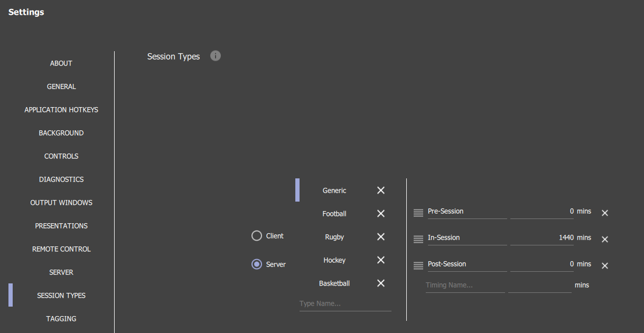
Task: Select the Hockey session type
Action: (334, 260)
